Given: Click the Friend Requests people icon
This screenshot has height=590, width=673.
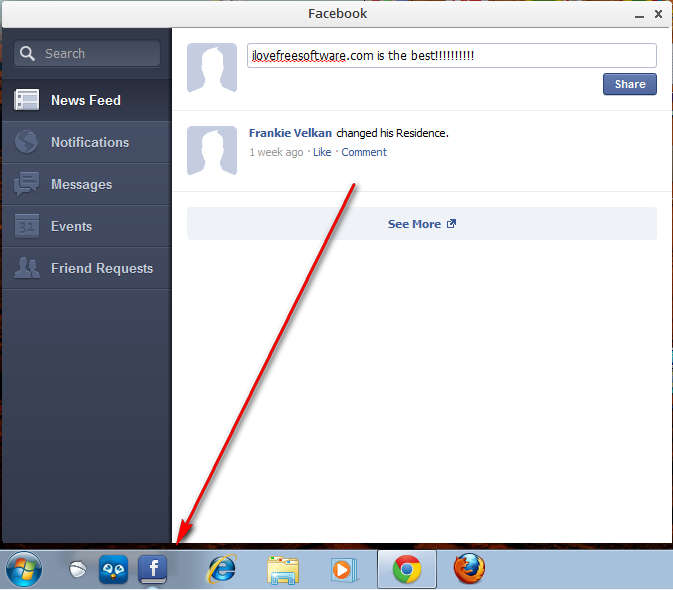Looking at the screenshot, I should pyautogui.click(x=27, y=268).
